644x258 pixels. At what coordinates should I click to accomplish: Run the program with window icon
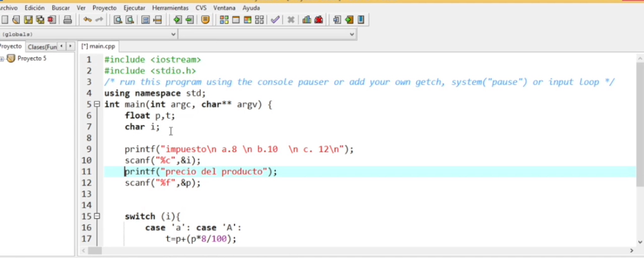tap(235, 20)
